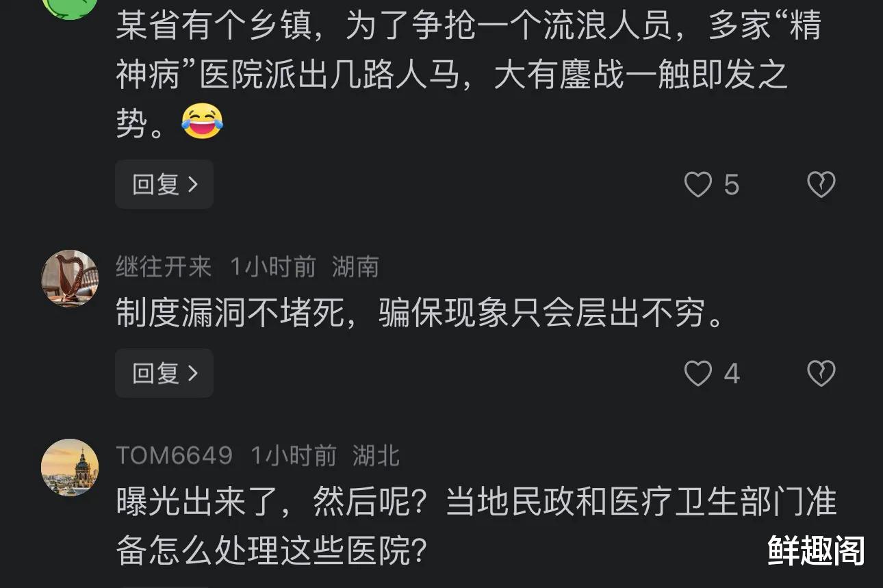The height and width of the screenshot is (588, 883).
Task: Open 继往开来's harp avatar
Action: click(70, 278)
